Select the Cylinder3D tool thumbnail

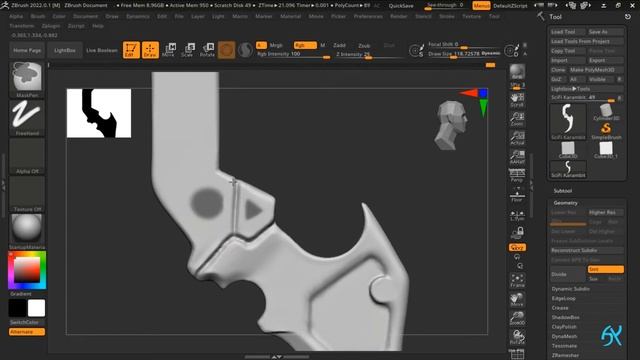click(606, 112)
